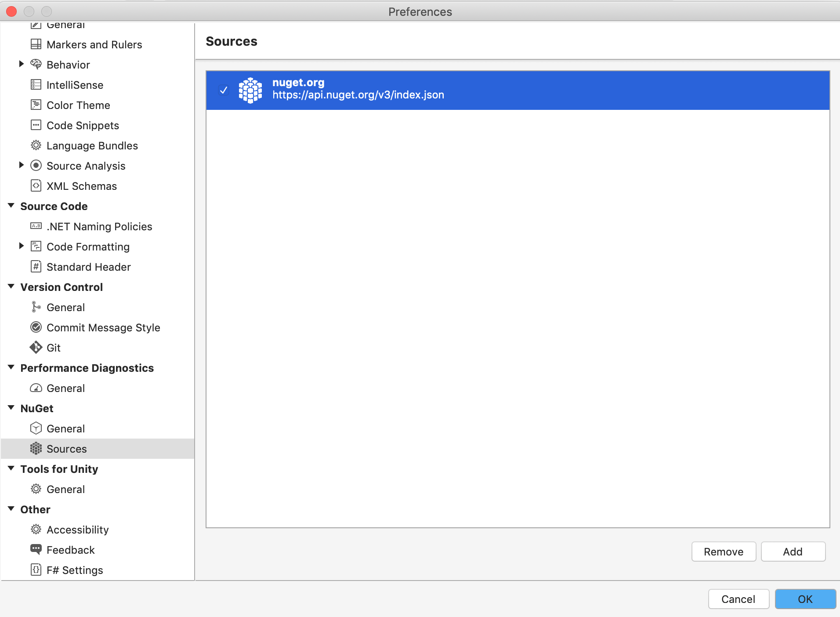The width and height of the screenshot is (840, 617).
Task: Cancel the Preferences dialog
Action: 739,599
